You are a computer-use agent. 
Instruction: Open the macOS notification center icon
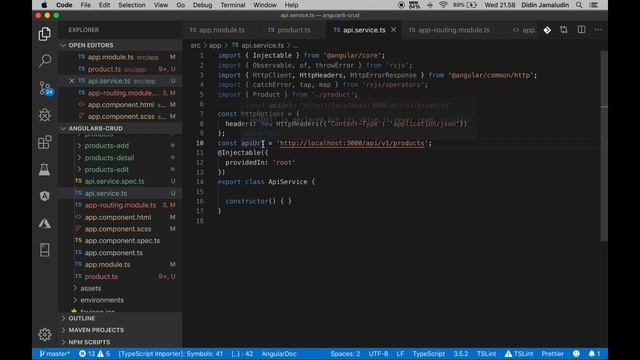594,5
